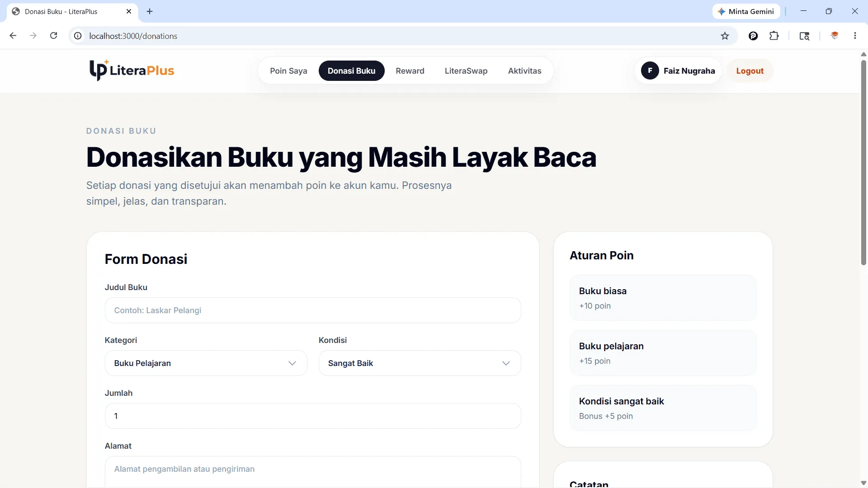Screen dimensions: 868x488
Task: Expand the Kondisi dropdown
Action: click(x=420, y=363)
